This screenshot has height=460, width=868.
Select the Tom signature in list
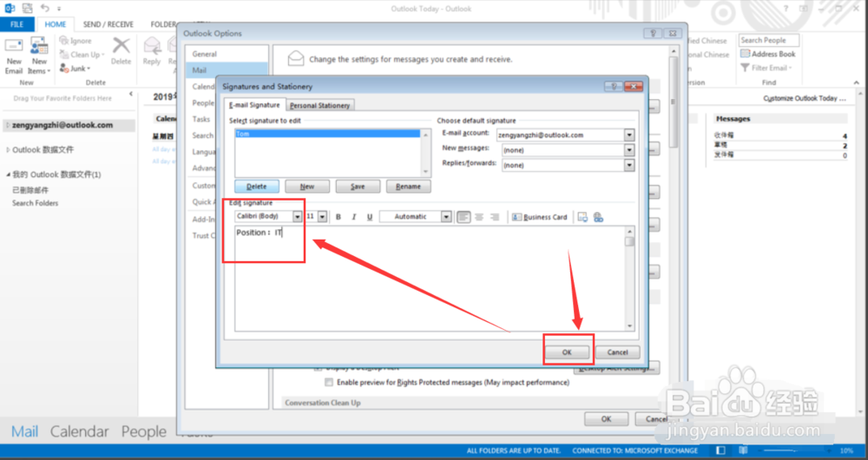(328, 134)
